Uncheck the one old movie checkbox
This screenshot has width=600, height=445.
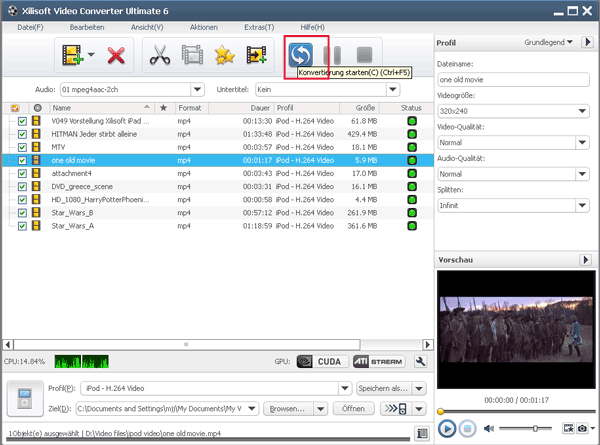point(22,160)
